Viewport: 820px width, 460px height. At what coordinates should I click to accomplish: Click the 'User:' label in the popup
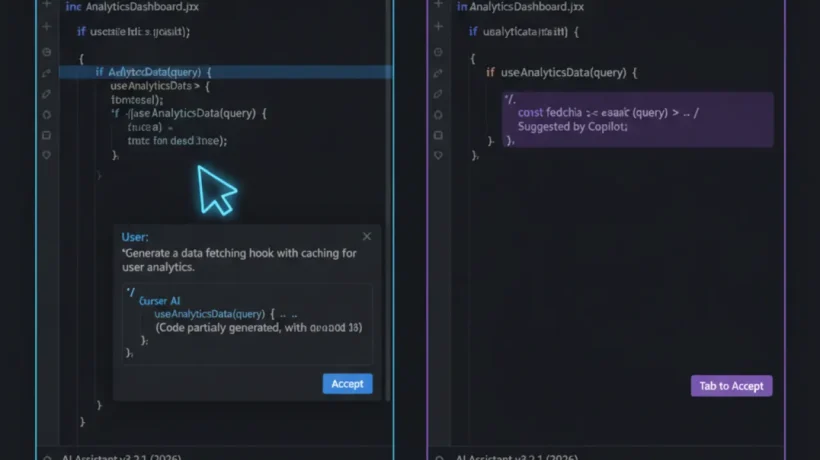135,237
